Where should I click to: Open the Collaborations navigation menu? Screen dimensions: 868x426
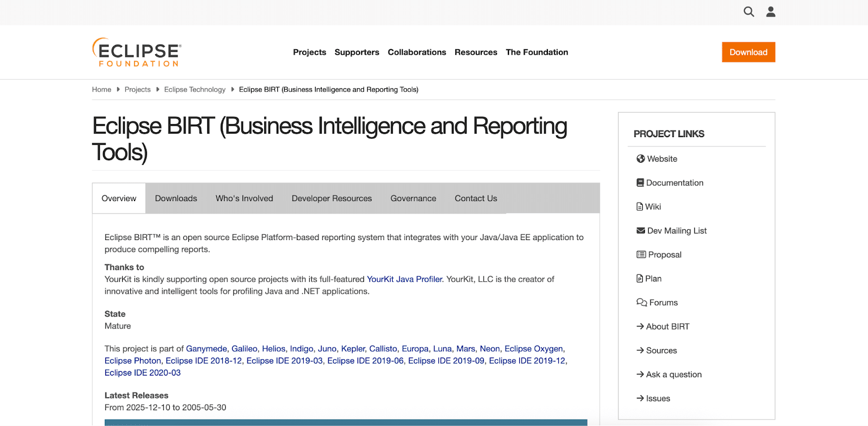[417, 52]
